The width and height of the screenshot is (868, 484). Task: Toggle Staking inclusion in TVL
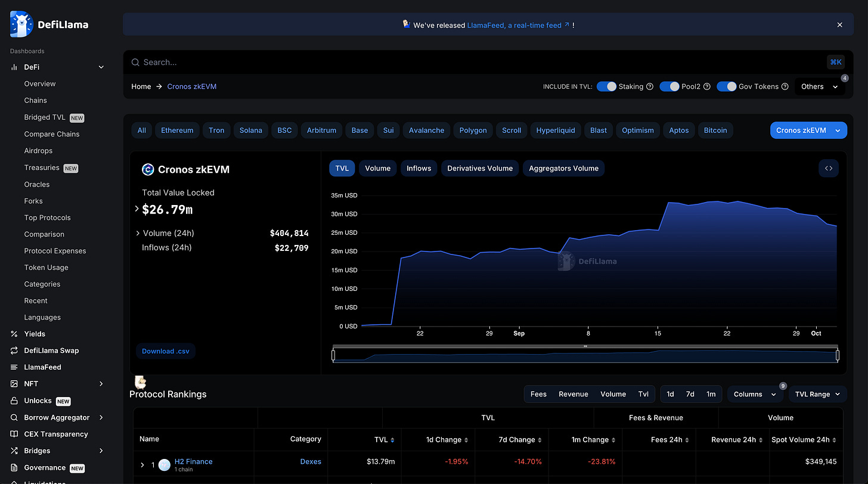(x=606, y=86)
